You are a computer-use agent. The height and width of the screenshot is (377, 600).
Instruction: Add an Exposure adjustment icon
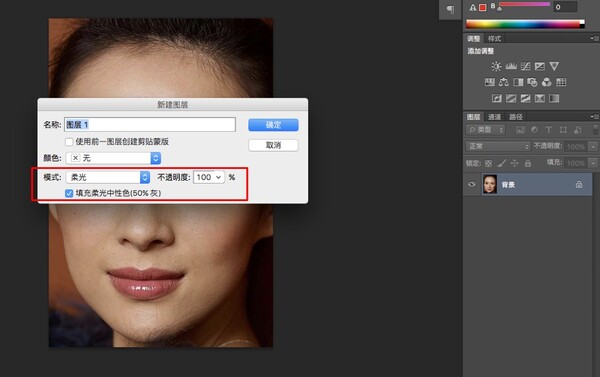540,66
